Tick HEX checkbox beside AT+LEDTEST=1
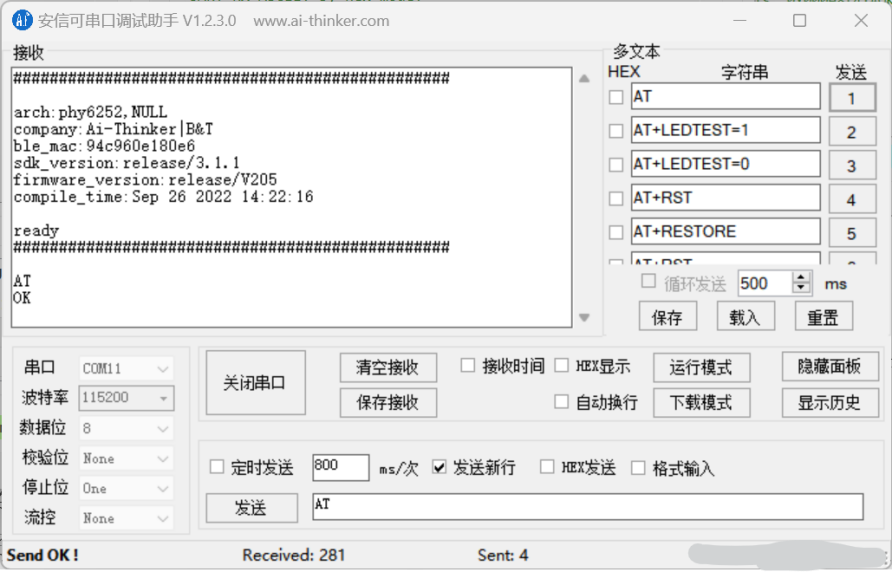Viewport: 893px width, 573px height. tap(616, 131)
